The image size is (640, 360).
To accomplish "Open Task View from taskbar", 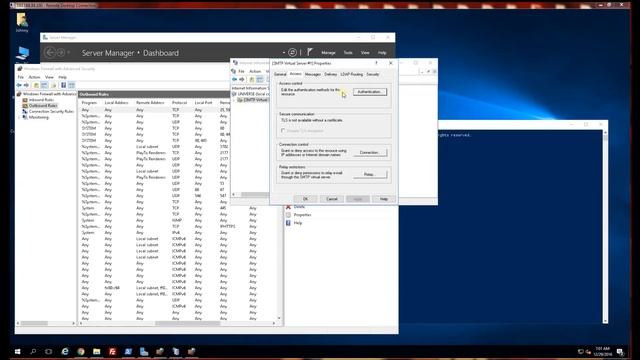I will pyautogui.click(x=49, y=351).
